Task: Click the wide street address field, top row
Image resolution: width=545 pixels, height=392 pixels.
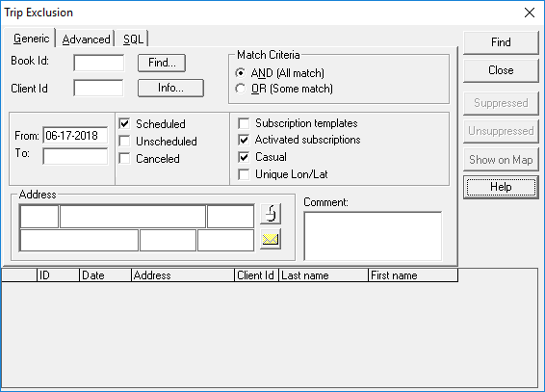Action: click(133, 217)
